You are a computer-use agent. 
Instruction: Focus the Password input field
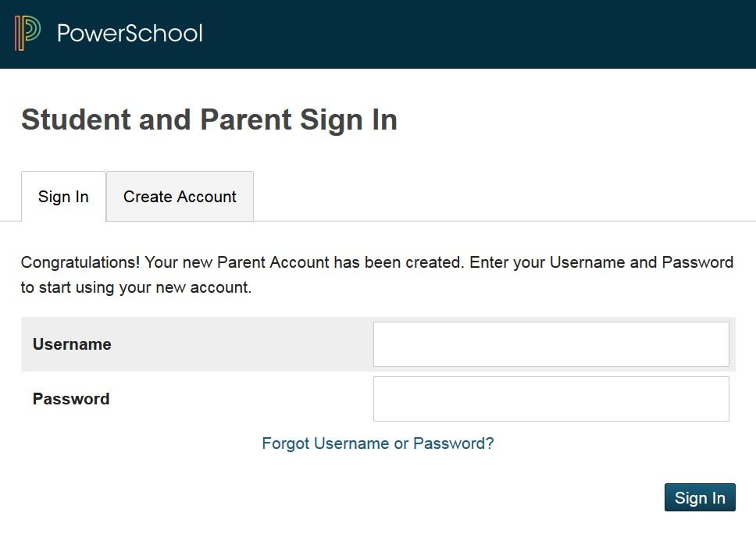pos(551,399)
